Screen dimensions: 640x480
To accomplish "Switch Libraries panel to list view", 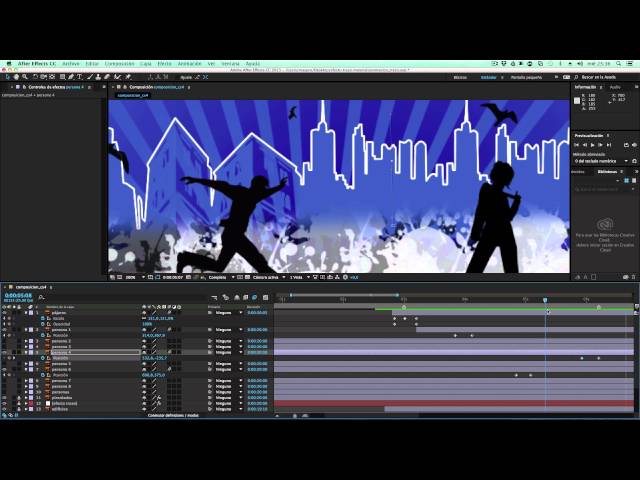I will (634, 180).
